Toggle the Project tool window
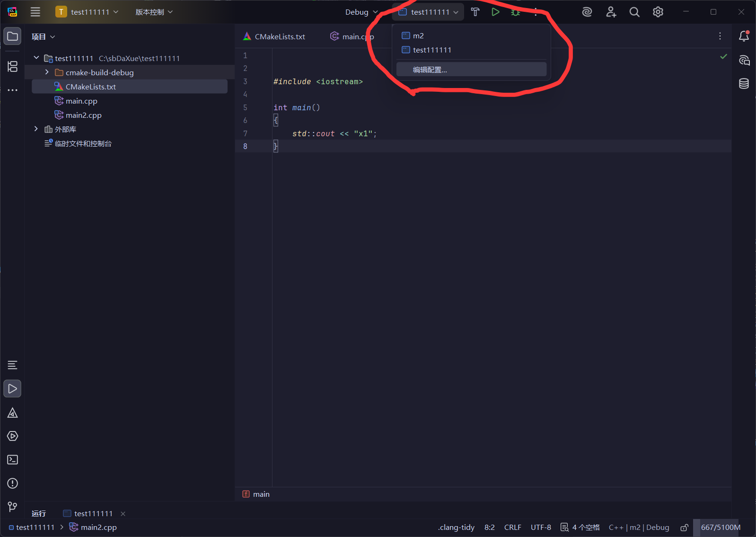Screen dimensions: 756x537 pyautogui.click(x=13, y=36)
